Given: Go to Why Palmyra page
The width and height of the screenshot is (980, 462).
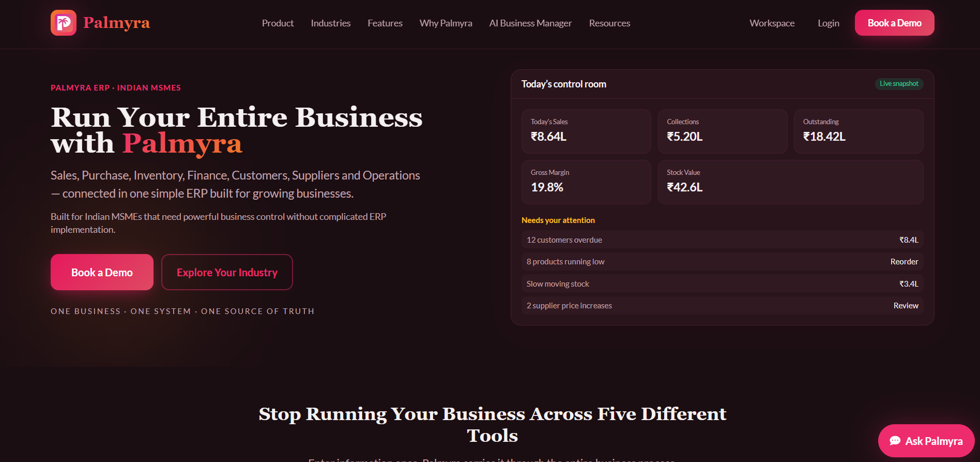Looking at the screenshot, I should (x=446, y=23).
